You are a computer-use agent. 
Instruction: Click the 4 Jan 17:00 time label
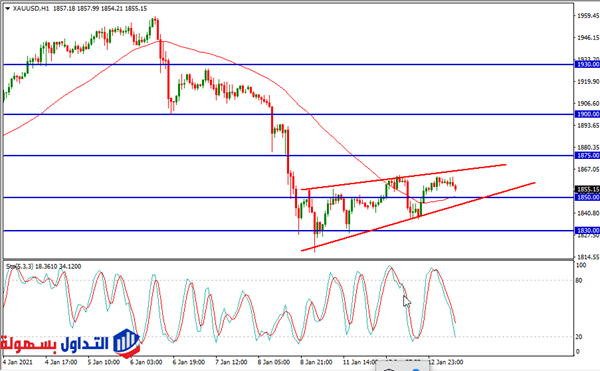(61, 362)
